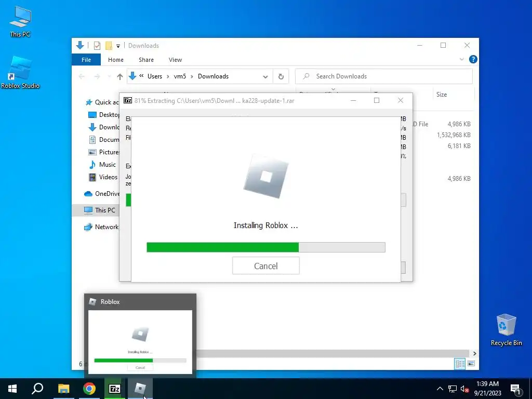Click the Forward navigation arrow

[97, 77]
